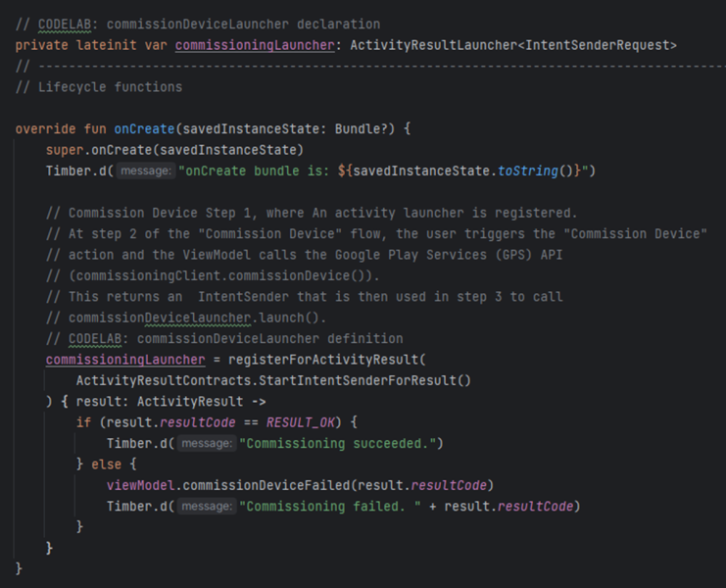Click the 'if' keyword
The image size is (726, 588).
coord(83,422)
